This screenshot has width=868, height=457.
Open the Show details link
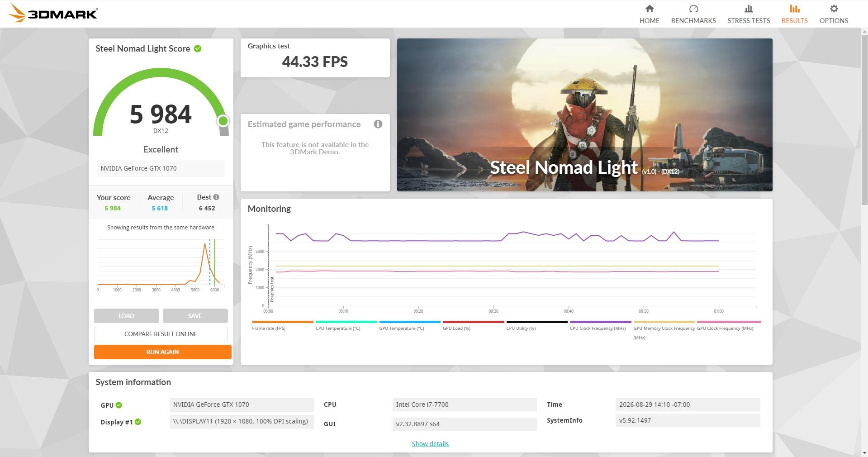click(430, 444)
